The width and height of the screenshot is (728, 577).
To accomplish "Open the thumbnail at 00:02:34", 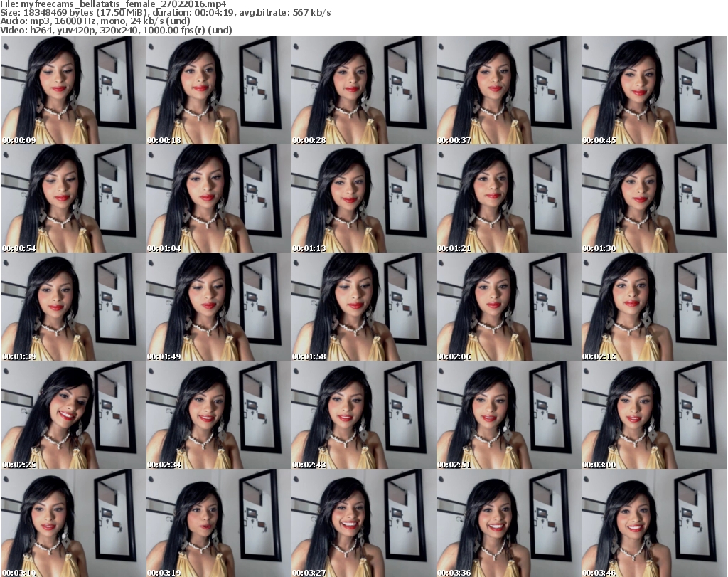I will click(219, 415).
